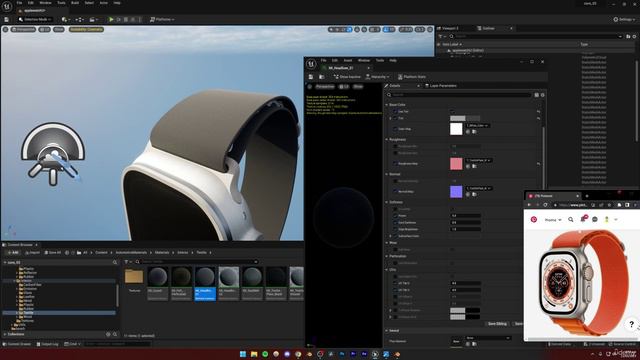Save the material instance via toolbar save icon
Viewport: 640px width, 360px height.
[x=311, y=77]
